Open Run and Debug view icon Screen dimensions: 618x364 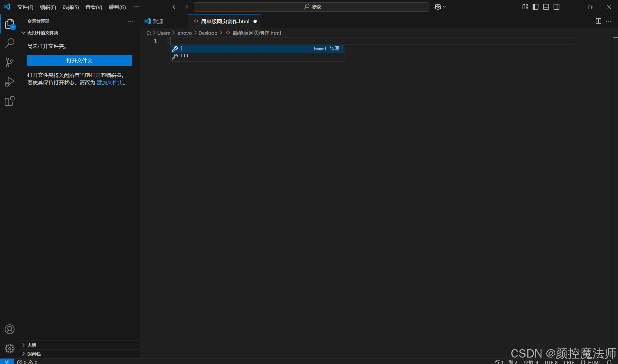point(10,82)
